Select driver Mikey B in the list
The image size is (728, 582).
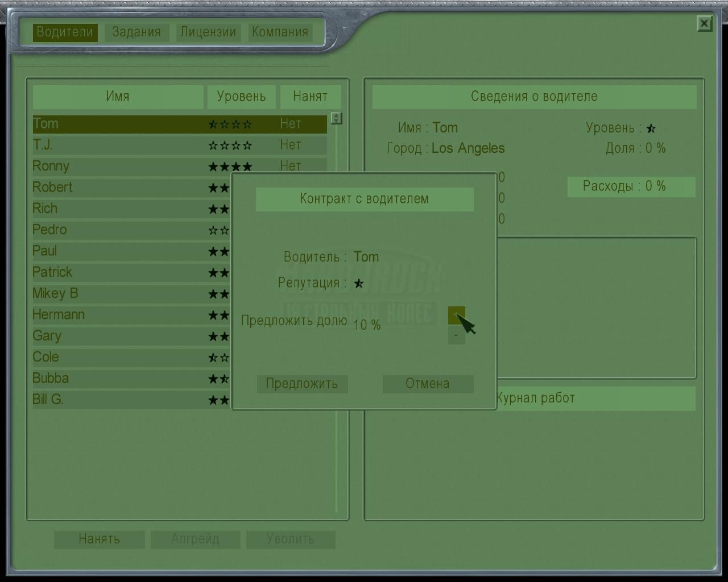pos(132,294)
